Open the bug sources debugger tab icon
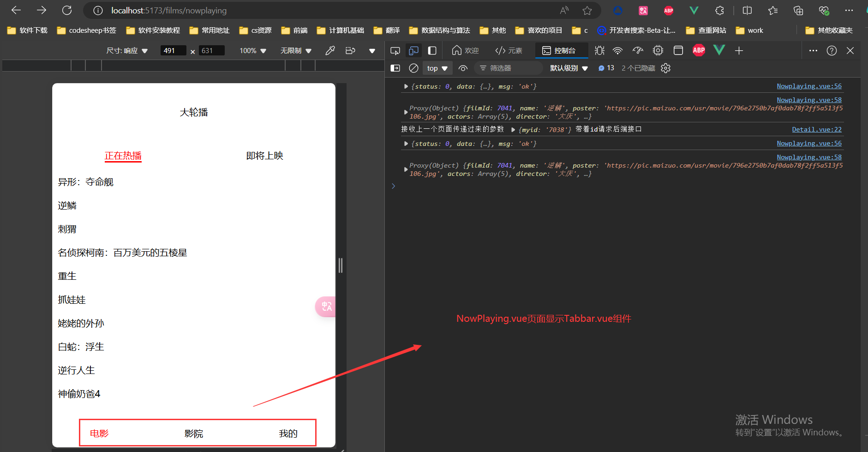The width and height of the screenshot is (868, 452). point(599,50)
